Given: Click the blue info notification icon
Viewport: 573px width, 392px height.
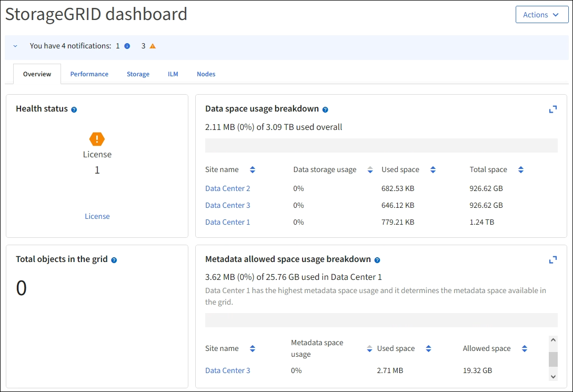Looking at the screenshot, I should point(127,46).
